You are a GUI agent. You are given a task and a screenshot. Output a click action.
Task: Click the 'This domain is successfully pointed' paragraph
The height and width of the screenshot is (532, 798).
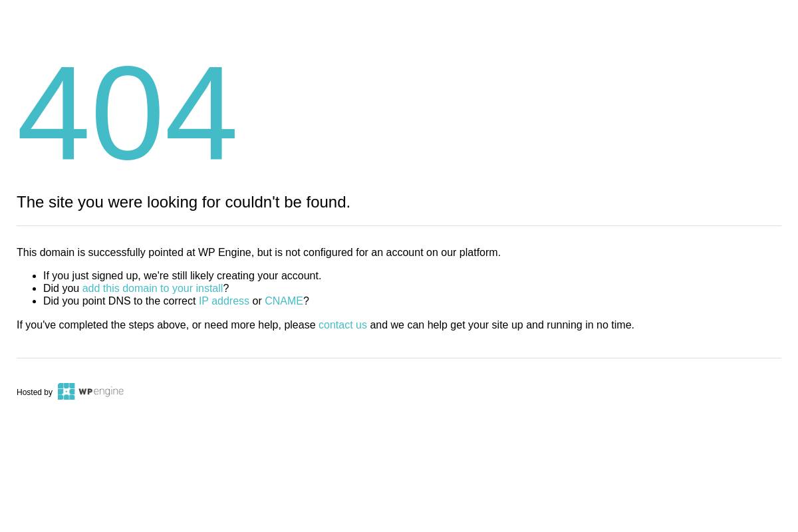259,252
